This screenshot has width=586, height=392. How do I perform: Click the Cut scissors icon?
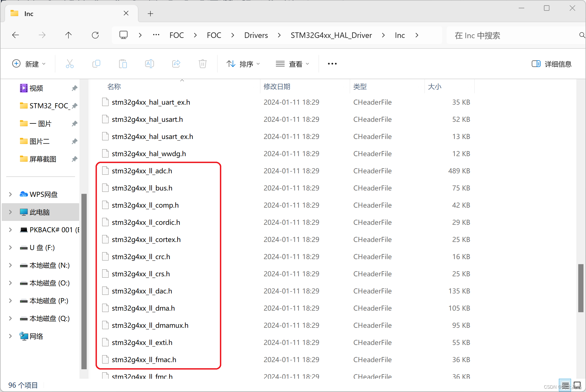[x=70, y=64]
